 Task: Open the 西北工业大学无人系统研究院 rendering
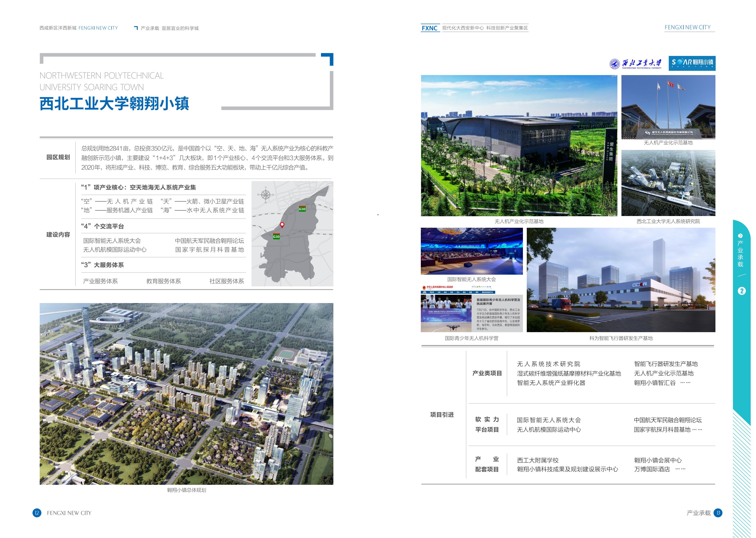668,183
